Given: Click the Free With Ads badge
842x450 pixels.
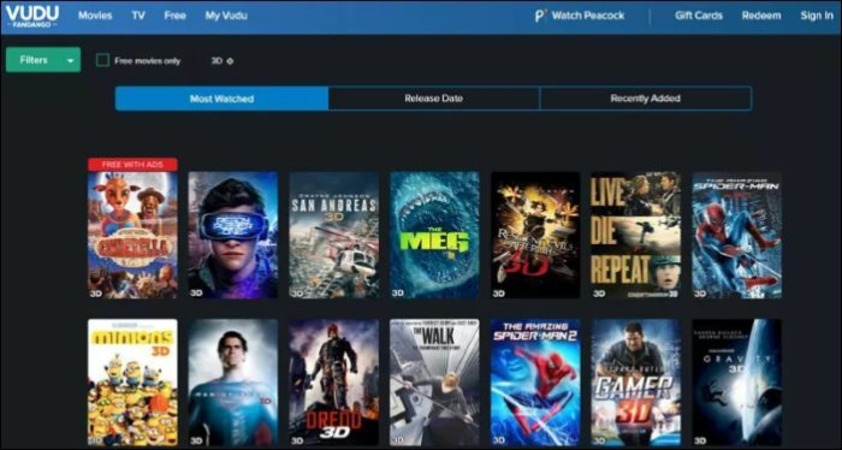Looking at the screenshot, I should [x=133, y=164].
